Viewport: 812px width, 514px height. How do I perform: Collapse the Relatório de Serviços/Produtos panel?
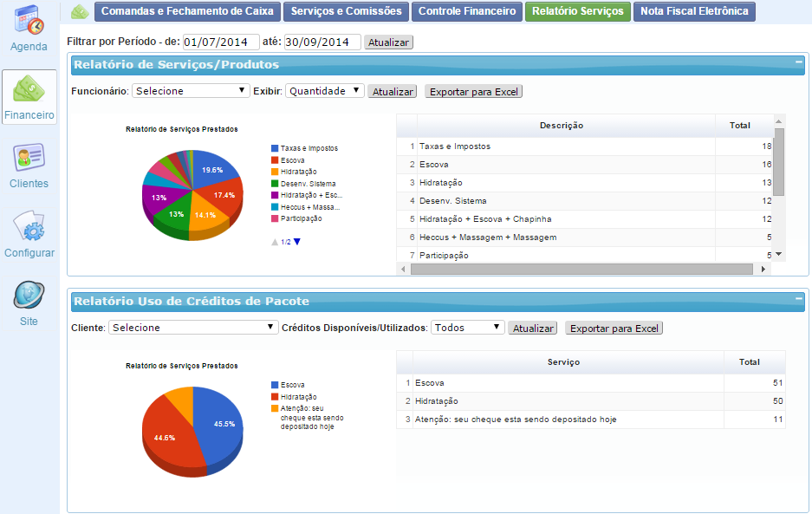click(799, 62)
